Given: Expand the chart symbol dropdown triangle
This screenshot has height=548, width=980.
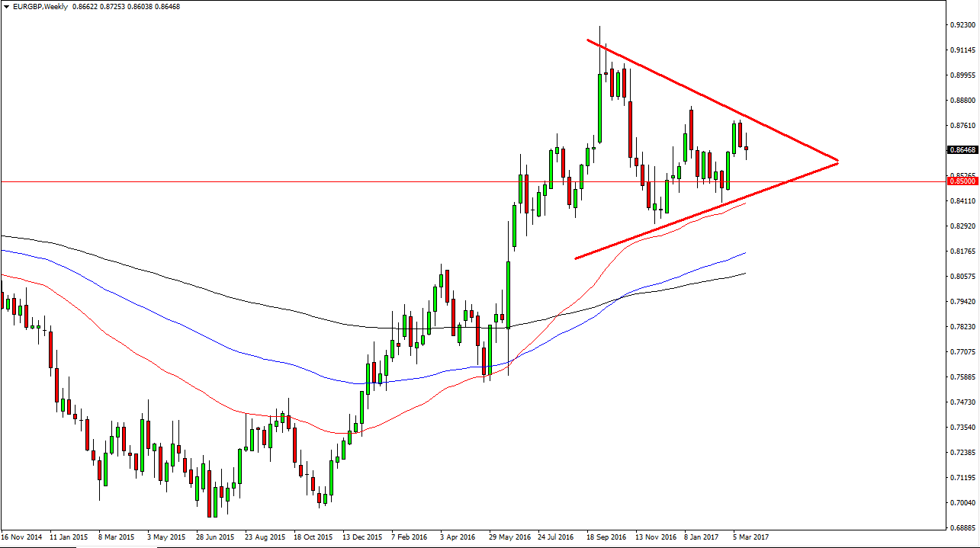Looking at the screenshot, I should (7, 5).
